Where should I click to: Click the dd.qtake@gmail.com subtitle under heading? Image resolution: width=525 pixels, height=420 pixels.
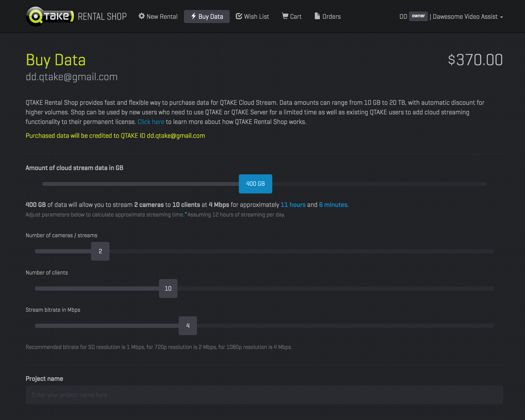pos(72,77)
